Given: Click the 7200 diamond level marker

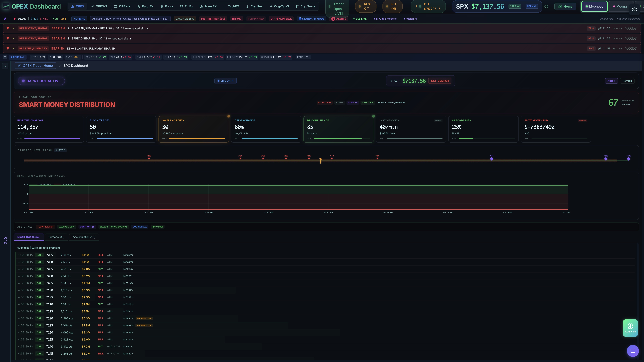Looking at the screenshot, I should tap(606, 159).
